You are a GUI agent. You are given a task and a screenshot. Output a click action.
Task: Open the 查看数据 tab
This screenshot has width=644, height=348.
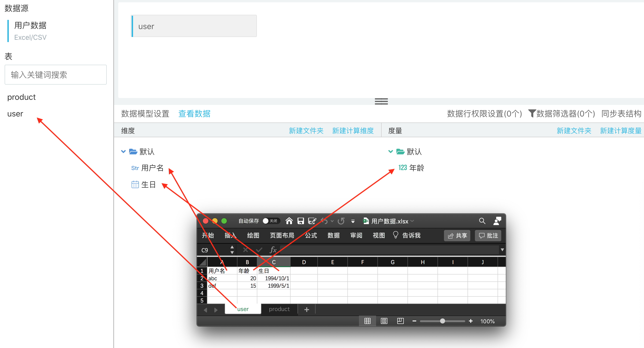tap(194, 114)
